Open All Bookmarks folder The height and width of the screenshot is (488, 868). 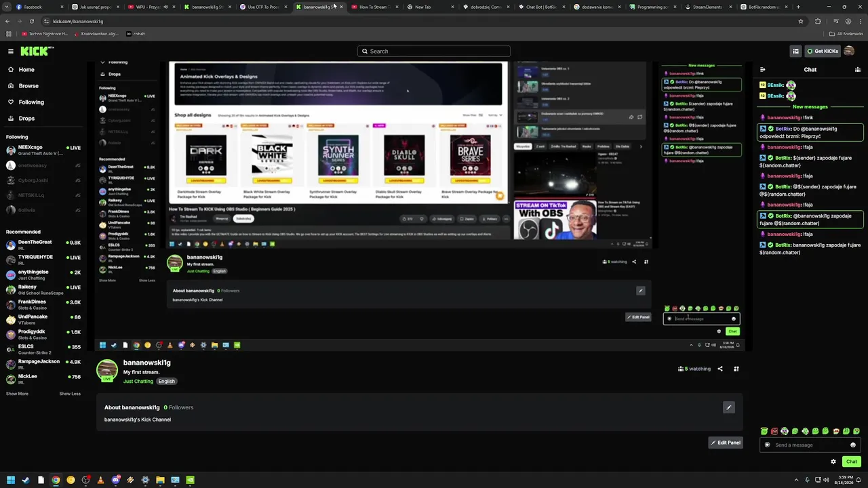pyautogui.click(x=847, y=33)
